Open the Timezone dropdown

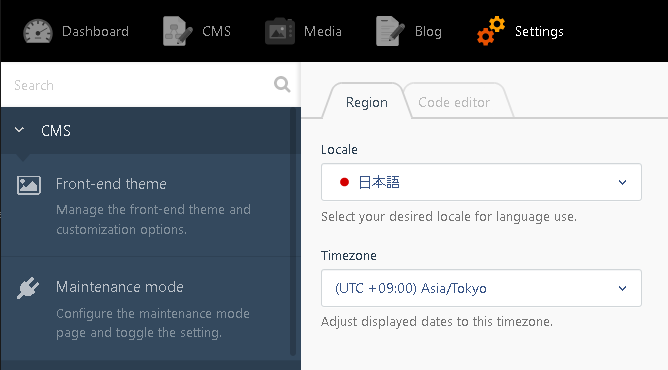click(481, 288)
